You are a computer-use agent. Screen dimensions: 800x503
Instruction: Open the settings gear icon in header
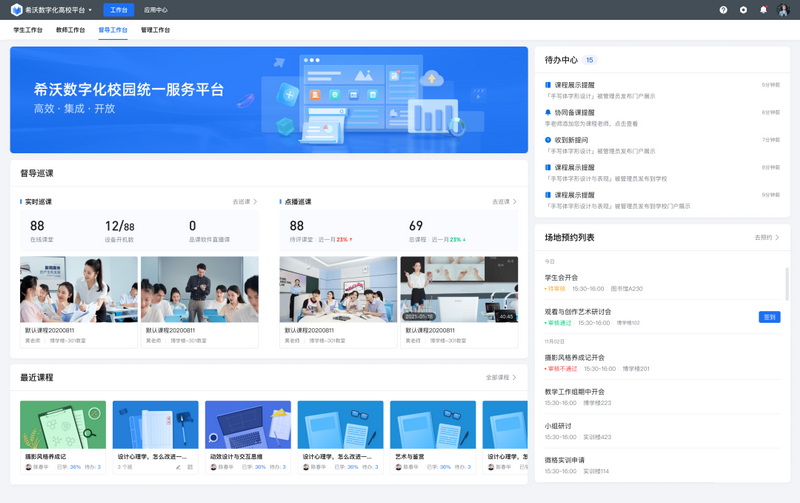coord(743,10)
